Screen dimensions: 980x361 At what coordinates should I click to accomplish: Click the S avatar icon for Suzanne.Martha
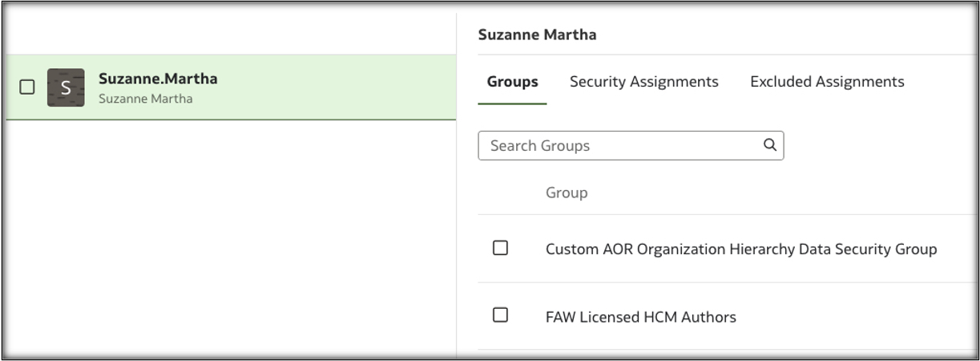point(66,88)
